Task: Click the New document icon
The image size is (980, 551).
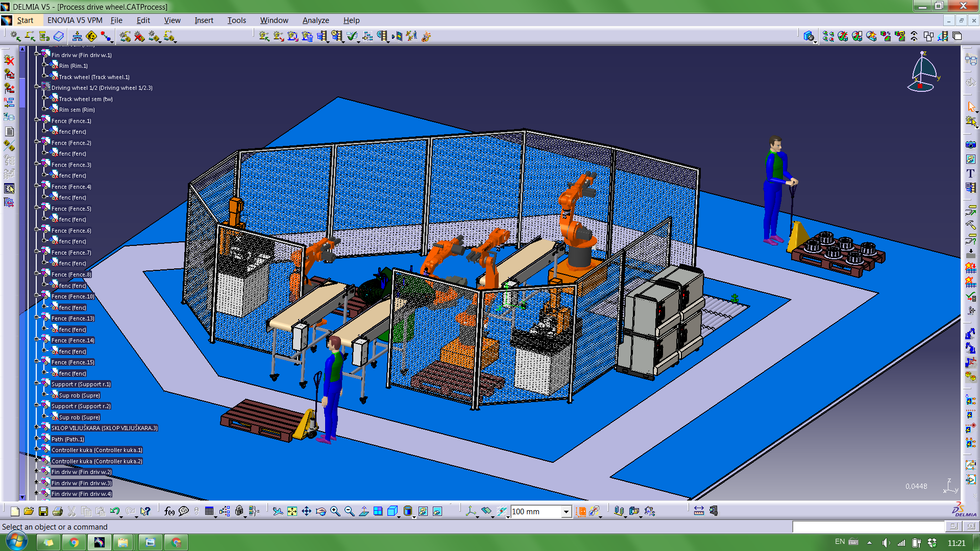Action: (15, 511)
